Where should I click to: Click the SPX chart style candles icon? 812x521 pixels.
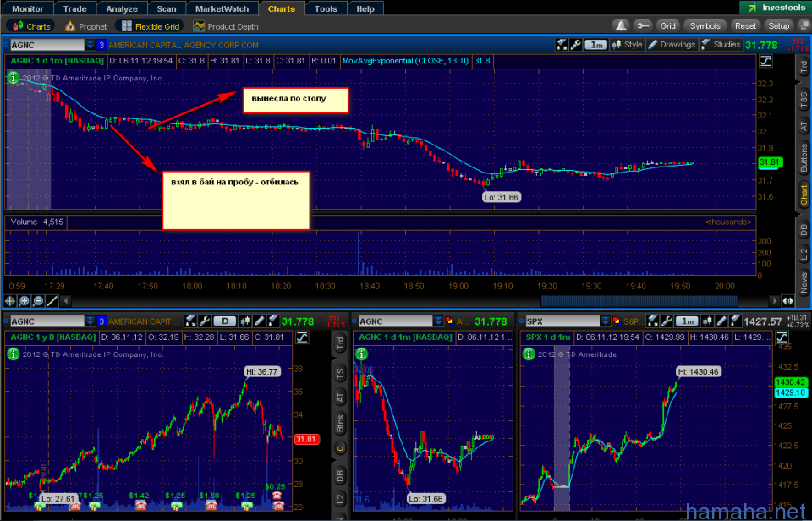click(x=708, y=321)
